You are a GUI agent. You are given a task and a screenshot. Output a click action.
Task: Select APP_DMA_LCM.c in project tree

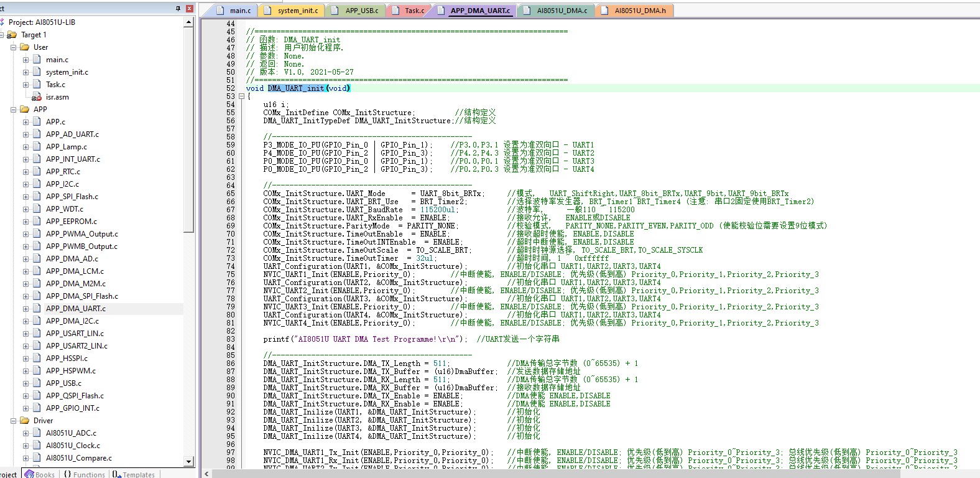[75, 271]
